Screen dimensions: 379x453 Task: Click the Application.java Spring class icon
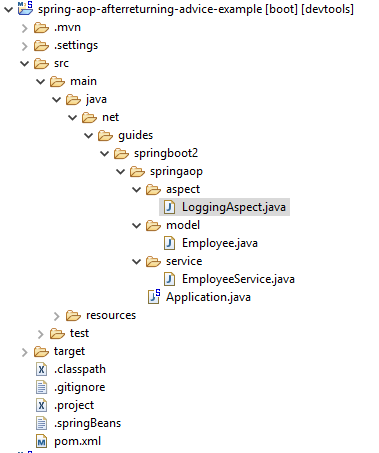coord(154,297)
